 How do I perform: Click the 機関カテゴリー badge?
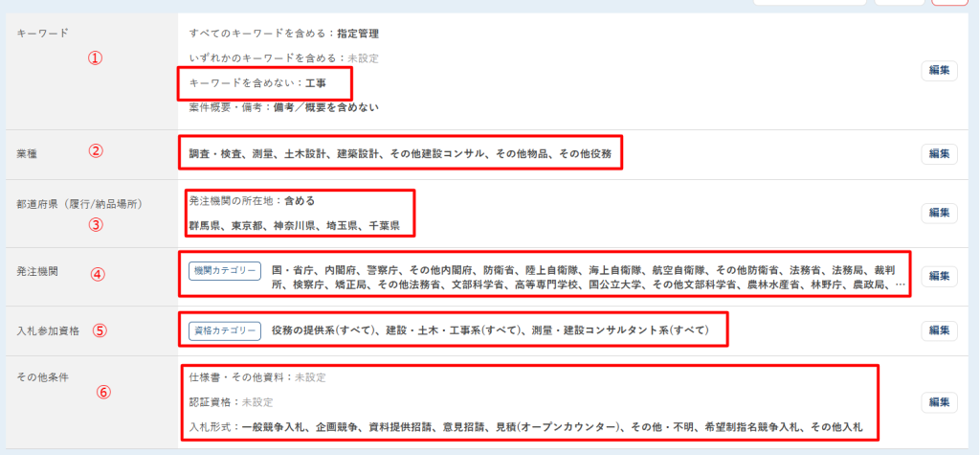[225, 270]
